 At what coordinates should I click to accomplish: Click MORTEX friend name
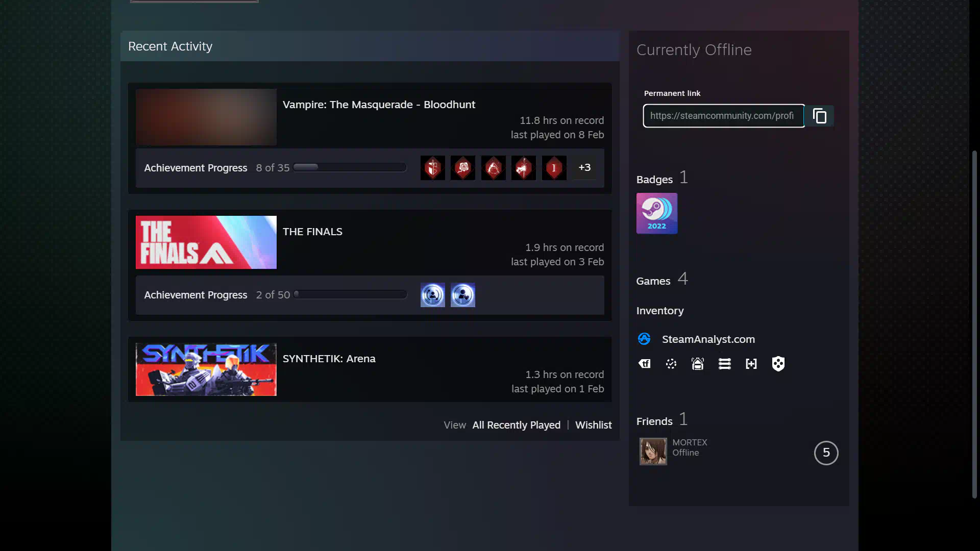pos(690,442)
